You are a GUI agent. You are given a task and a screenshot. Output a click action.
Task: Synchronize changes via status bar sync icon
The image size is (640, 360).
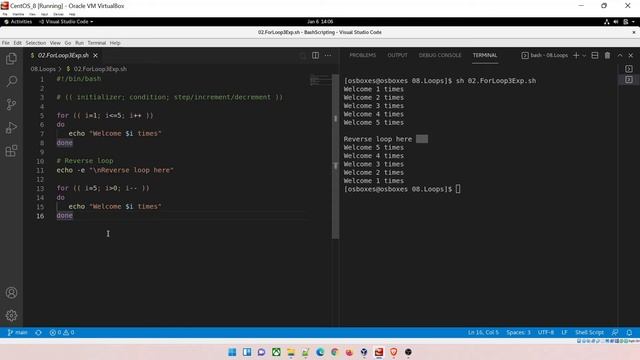[38, 332]
